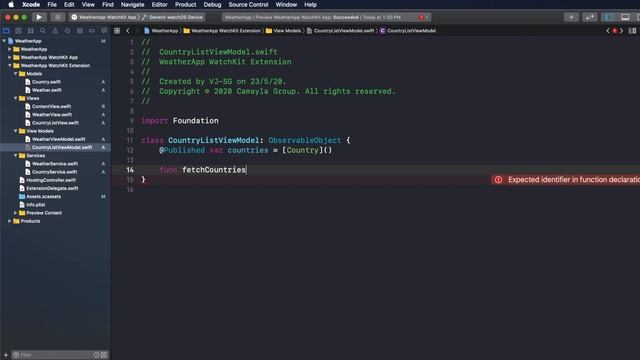
Task: Open the Source Control menu
Action: [x=248, y=4]
